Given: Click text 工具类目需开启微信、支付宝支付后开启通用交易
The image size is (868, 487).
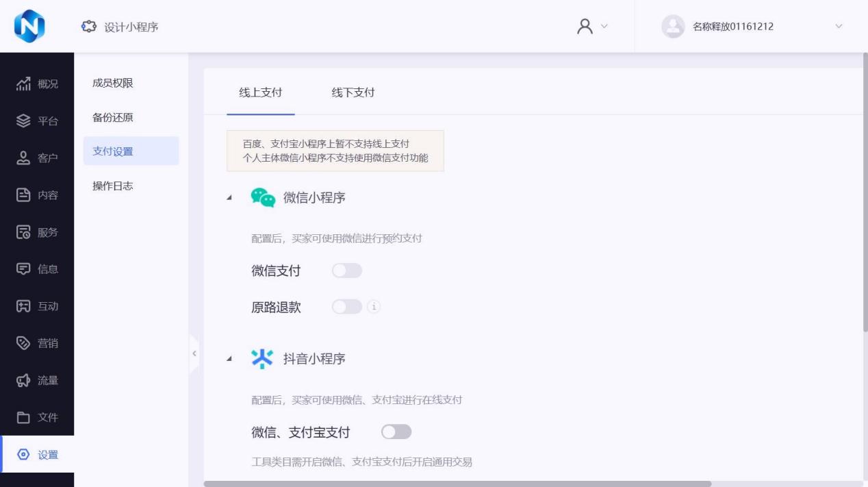Looking at the screenshot, I should (x=362, y=462).
